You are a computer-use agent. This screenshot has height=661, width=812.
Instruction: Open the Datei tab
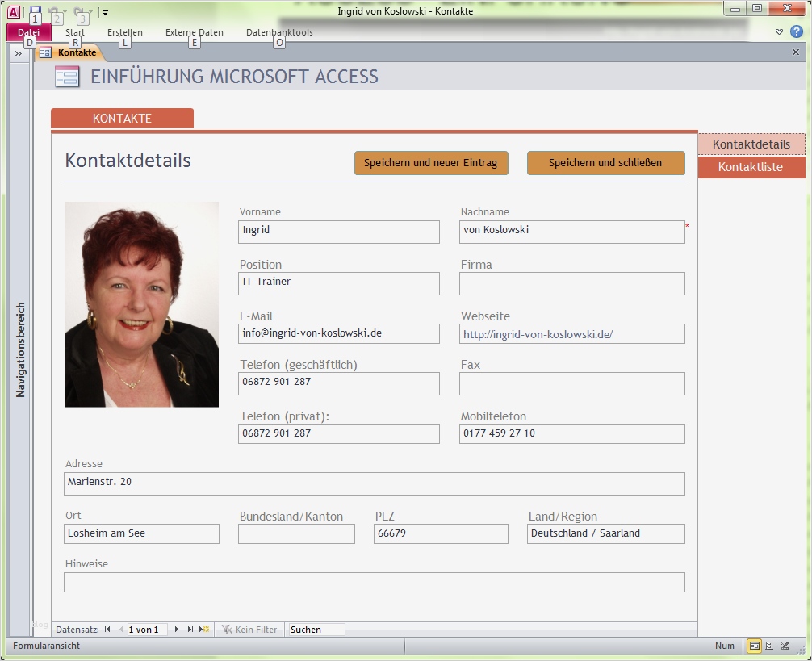pos(28,32)
